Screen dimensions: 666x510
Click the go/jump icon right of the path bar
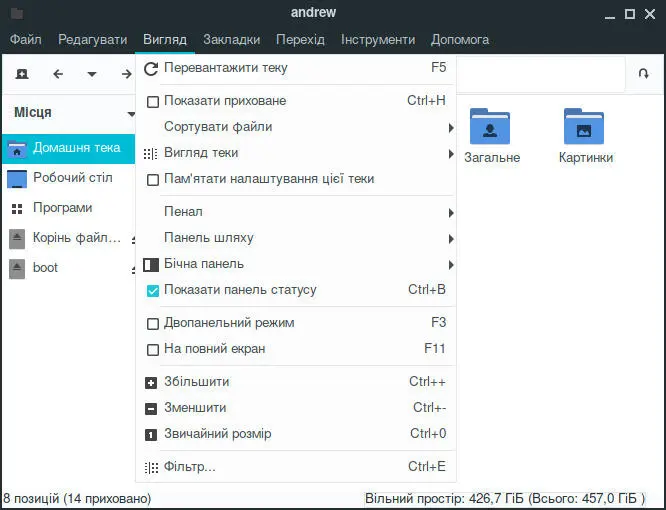coord(643,74)
